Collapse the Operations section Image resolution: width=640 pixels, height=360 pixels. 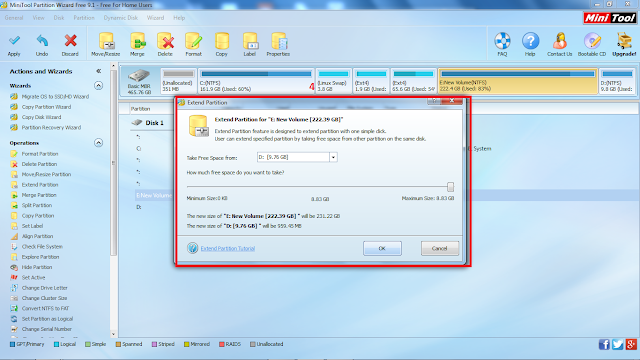tap(98, 143)
